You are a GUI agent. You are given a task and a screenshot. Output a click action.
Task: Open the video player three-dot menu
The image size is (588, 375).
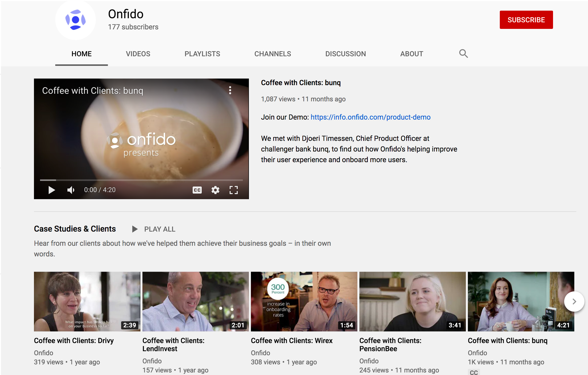pyautogui.click(x=230, y=90)
